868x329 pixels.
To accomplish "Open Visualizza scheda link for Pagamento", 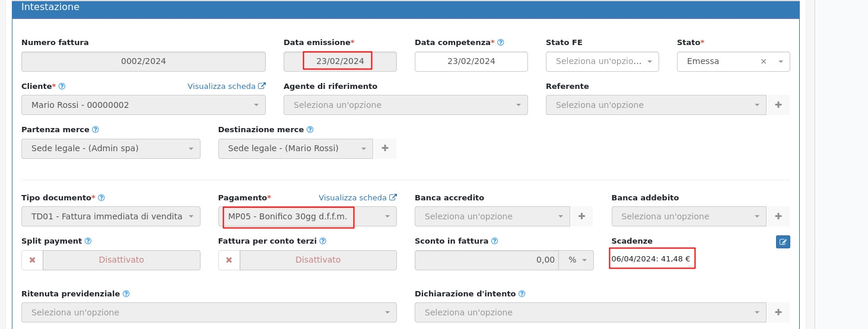I will 357,198.
